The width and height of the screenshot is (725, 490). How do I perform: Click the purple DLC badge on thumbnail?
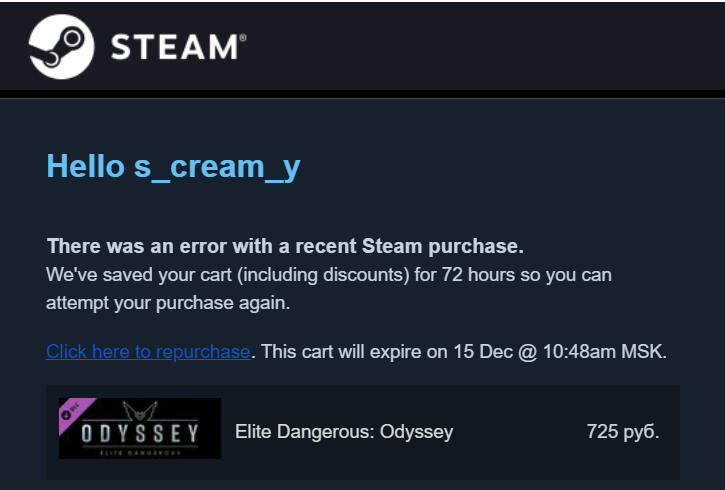72,410
